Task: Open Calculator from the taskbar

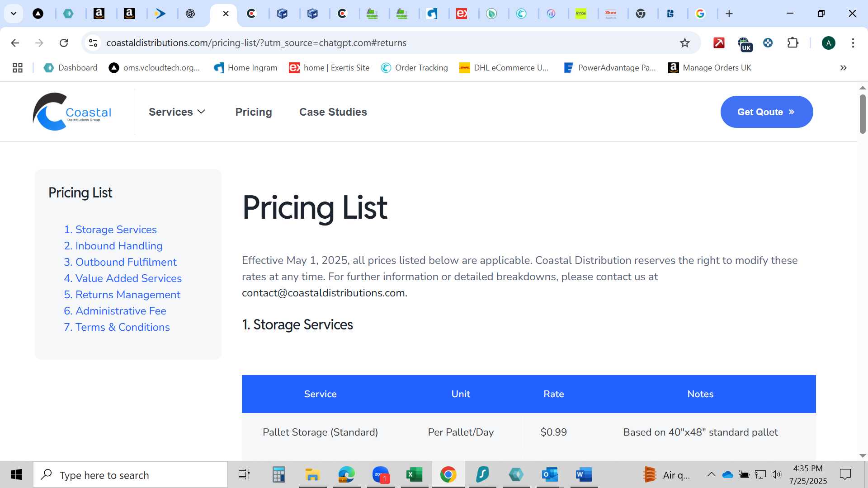Action: (278, 475)
